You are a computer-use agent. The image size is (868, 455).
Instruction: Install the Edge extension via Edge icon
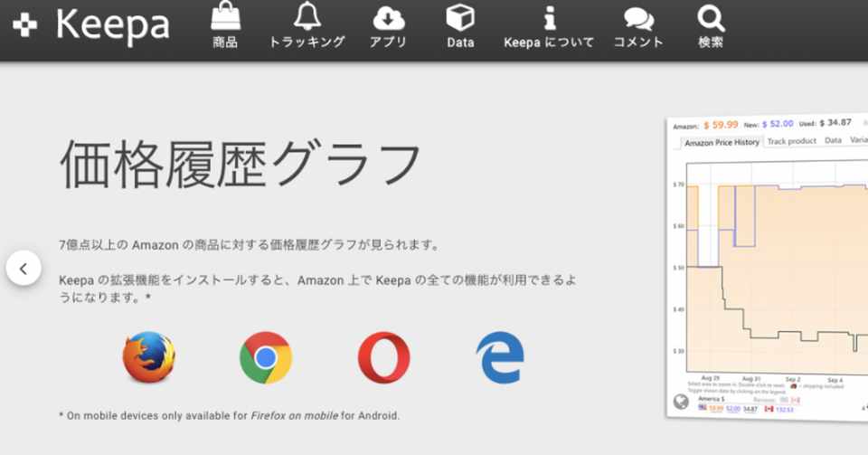click(500, 357)
